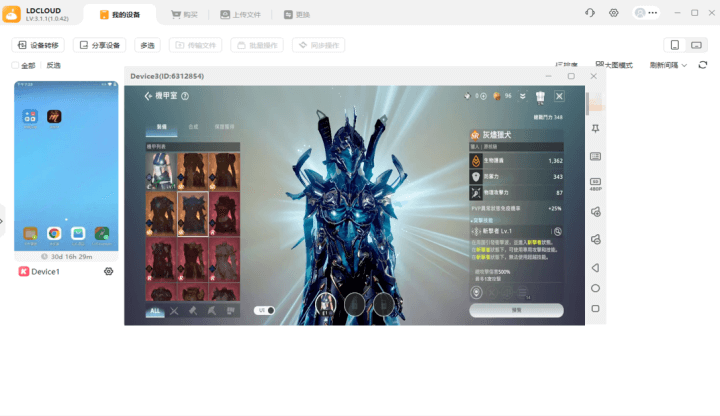Click the 分享设备 button
The height and width of the screenshot is (416, 720).
click(100, 45)
